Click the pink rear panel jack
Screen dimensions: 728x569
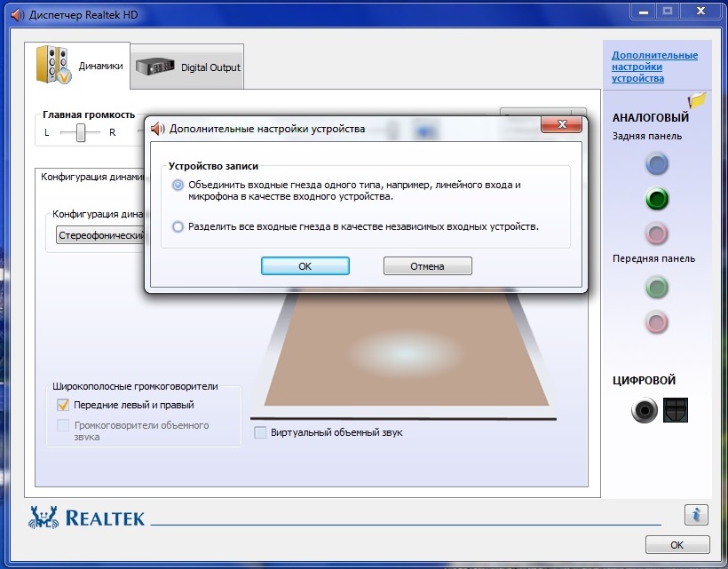click(656, 233)
